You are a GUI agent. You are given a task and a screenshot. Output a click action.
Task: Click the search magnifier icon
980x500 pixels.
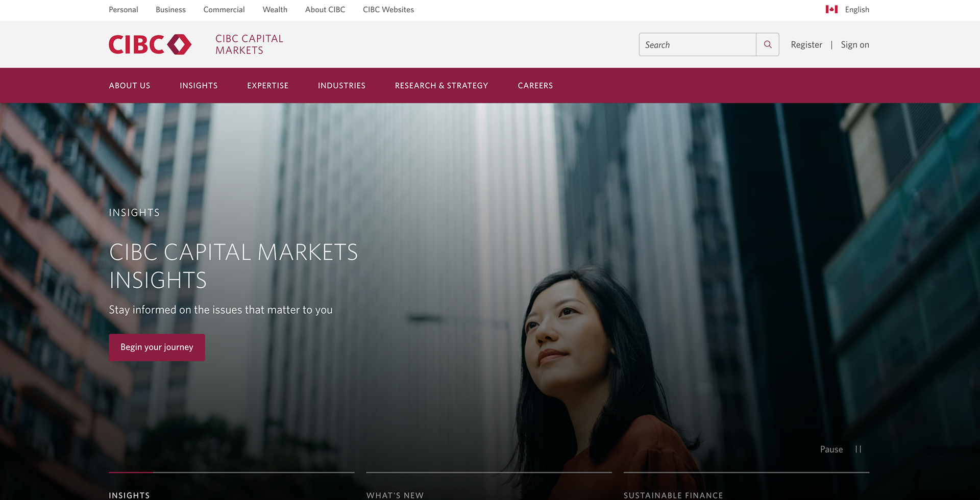[x=767, y=44]
